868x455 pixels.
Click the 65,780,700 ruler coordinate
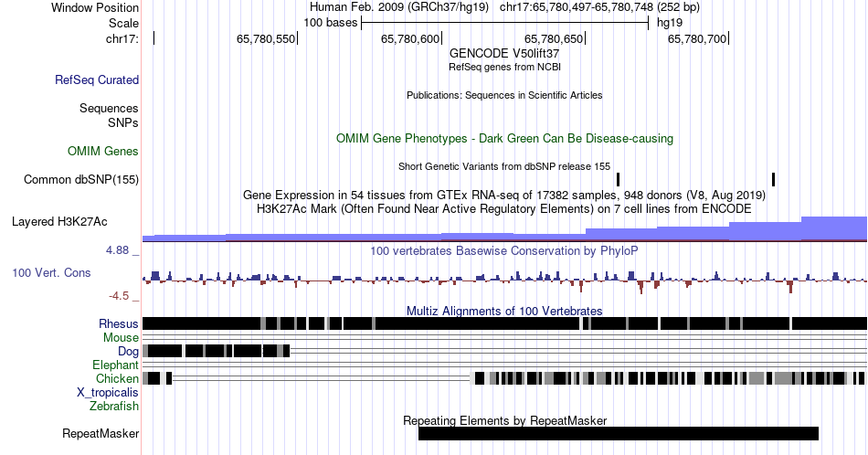coord(697,38)
